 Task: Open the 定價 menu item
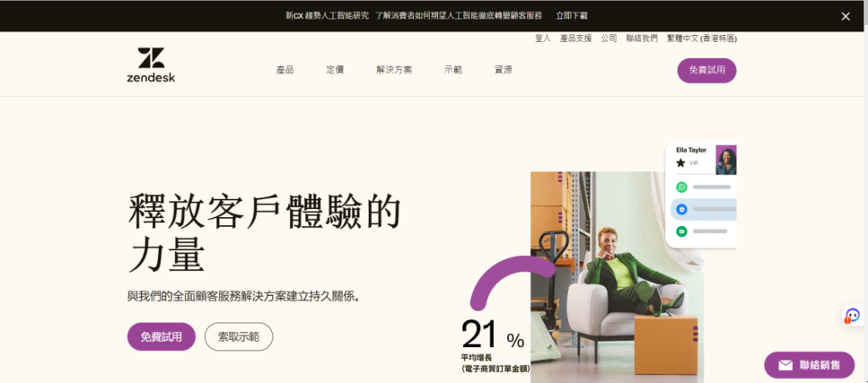coord(334,70)
